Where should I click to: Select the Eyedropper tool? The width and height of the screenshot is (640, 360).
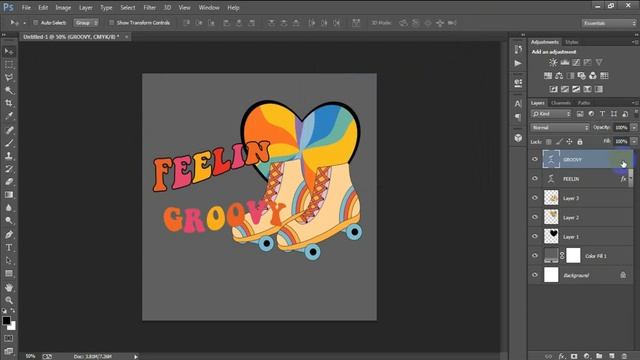click(x=9, y=116)
